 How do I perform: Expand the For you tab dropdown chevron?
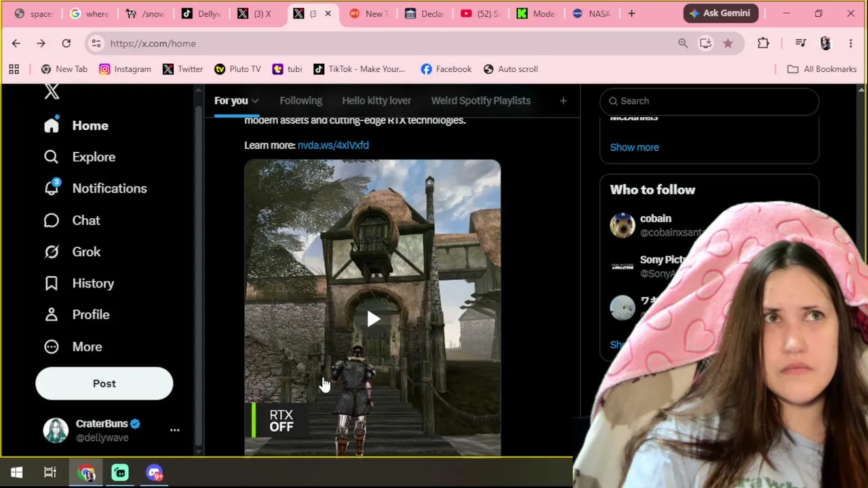pos(255,101)
